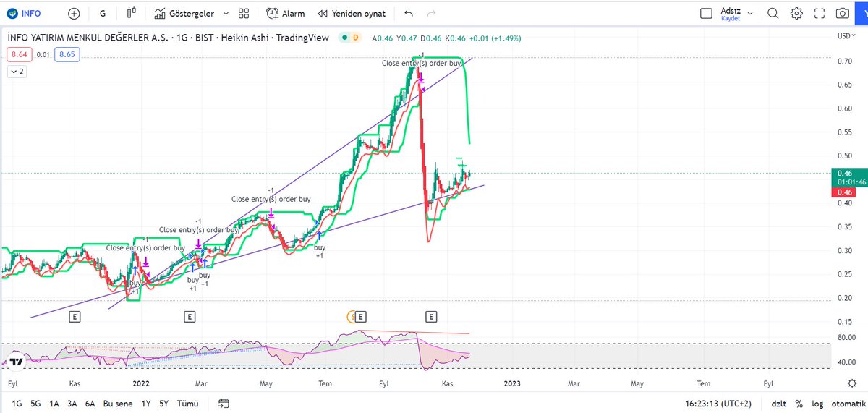This screenshot has height=413, width=868.
Task: Click the orange S split marker icon
Action: tap(352, 316)
